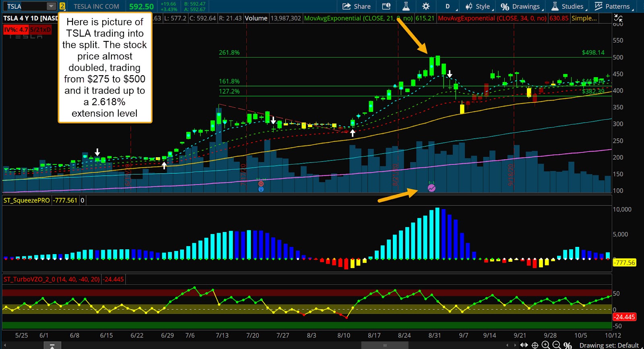Click the scroll right arrow at bottom
Screen dimensions: 644x349
(514, 345)
